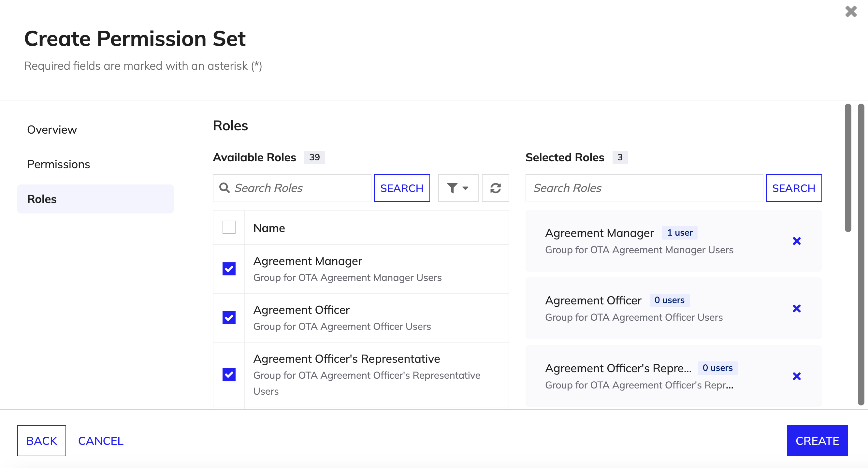Click the CANCEL link
This screenshot has width=868, height=468.
(x=101, y=441)
